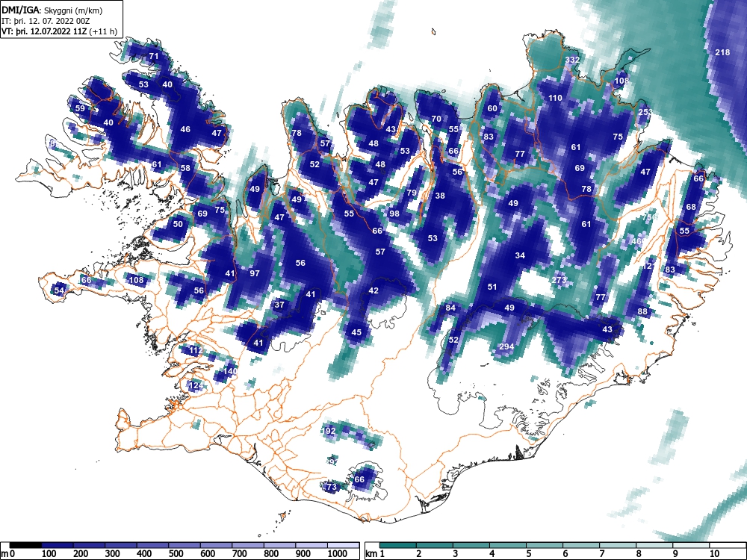
Task: Click the visibility value 79
Action: coord(412,193)
